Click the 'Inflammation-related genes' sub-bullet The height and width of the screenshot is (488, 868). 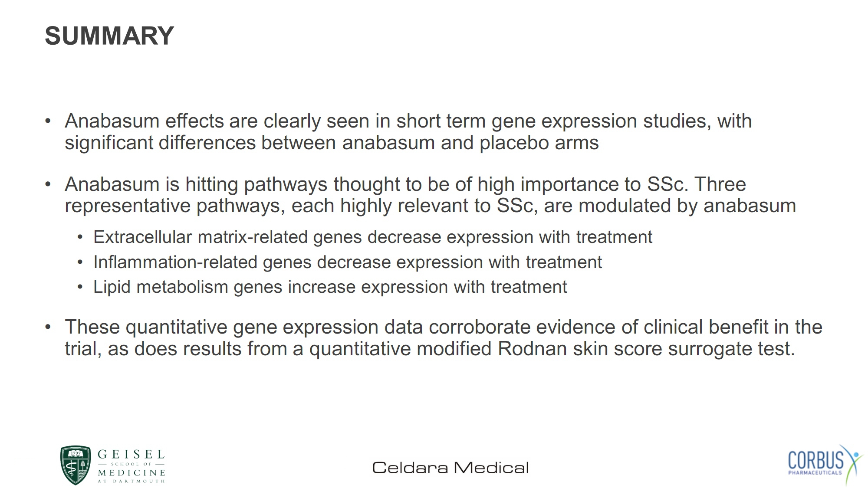(347, 262)
